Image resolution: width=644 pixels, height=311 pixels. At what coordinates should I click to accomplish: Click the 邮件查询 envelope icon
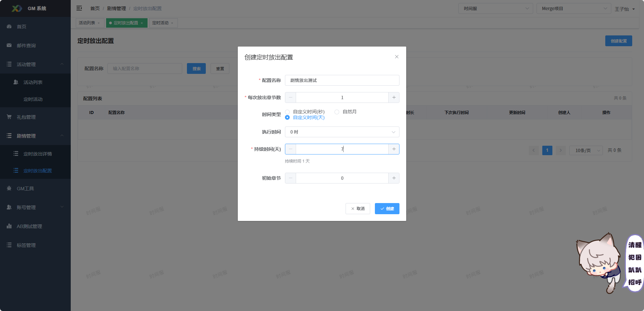(9, 45)
